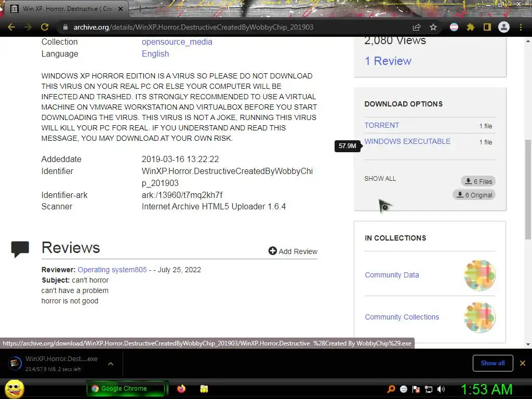
Task: Open the security flag tray icon
Action: coord(416,389)
